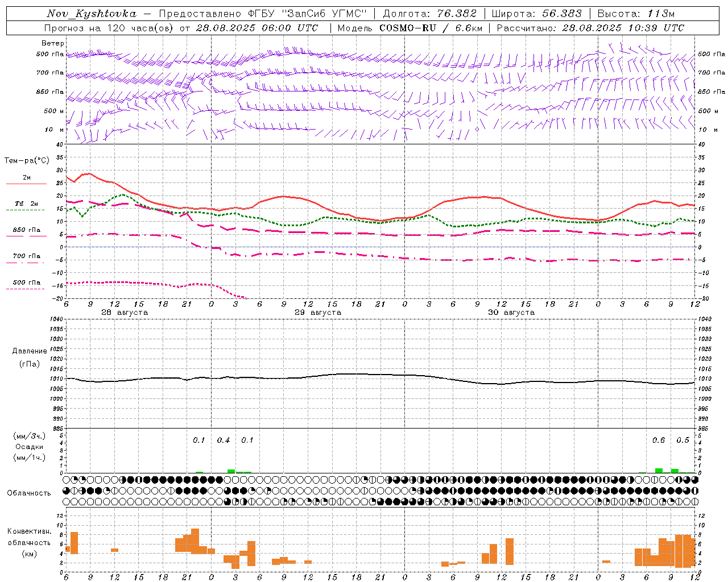Click the 'Предоставлено ФГБУ "ЗапСиб УГМС"' credit text
728x582 pixels.
pos(263,14)
